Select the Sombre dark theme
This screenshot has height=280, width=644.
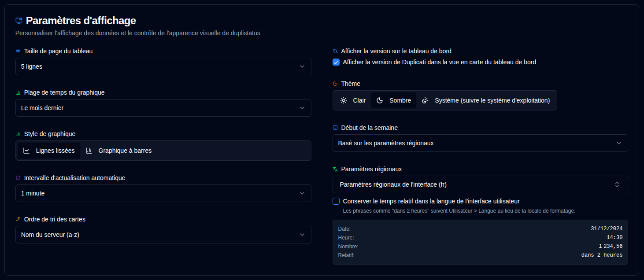tap(394, 100)
